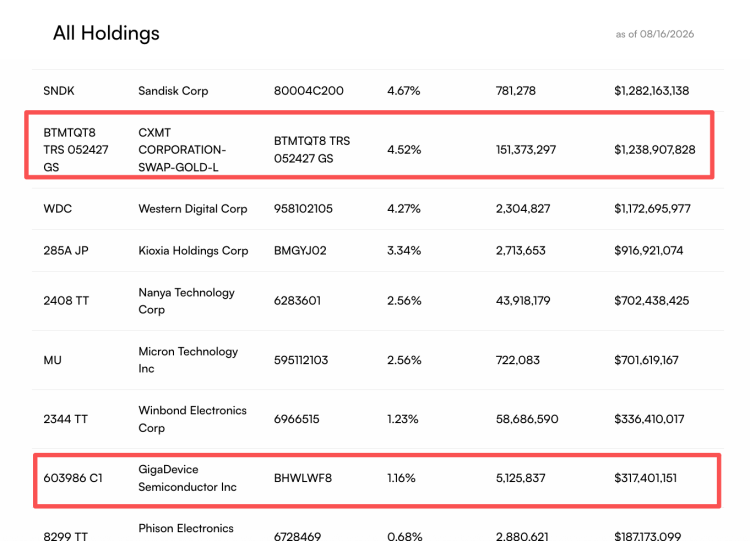750x541 pixels.
Task: Click share count 58,686,590
Action: [527, 420]
